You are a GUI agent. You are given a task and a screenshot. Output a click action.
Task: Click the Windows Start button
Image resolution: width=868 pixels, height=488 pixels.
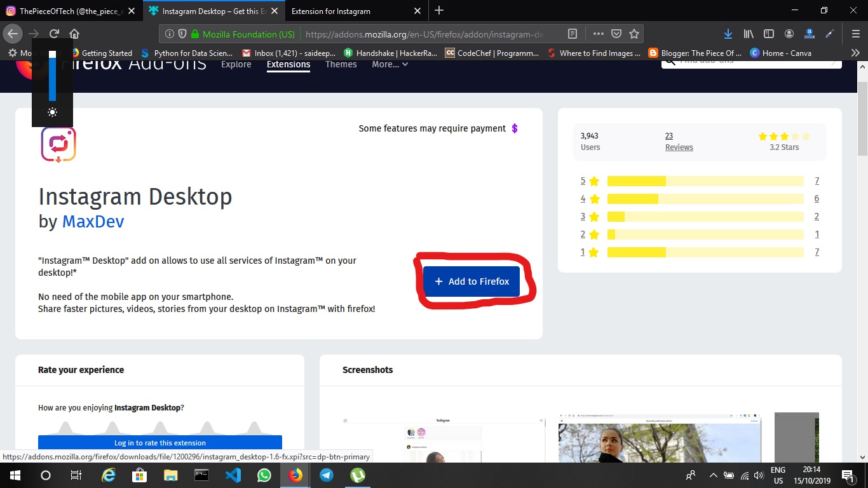pos(15,475)
